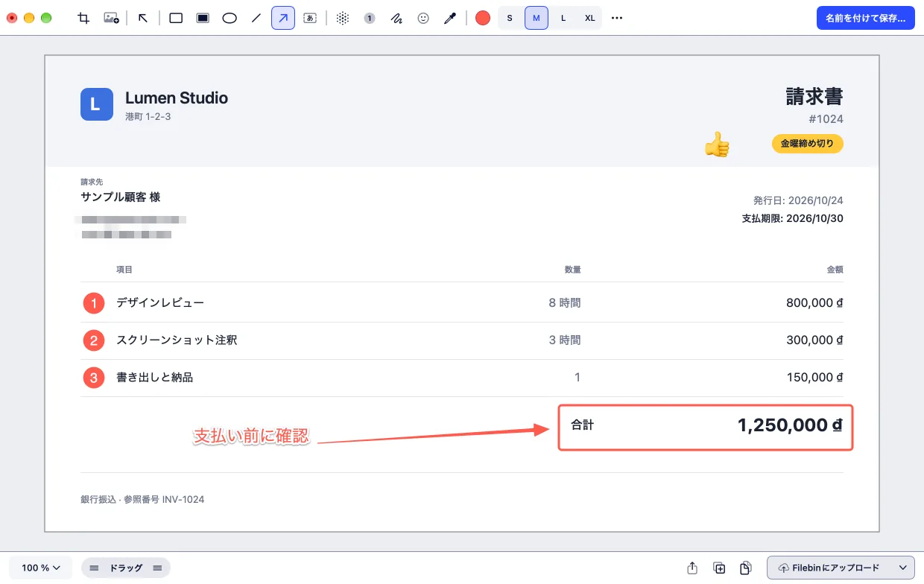Click the ドラッグ drag handle
The width and height of the screenshot is (924, 584).
coord(126,568)
